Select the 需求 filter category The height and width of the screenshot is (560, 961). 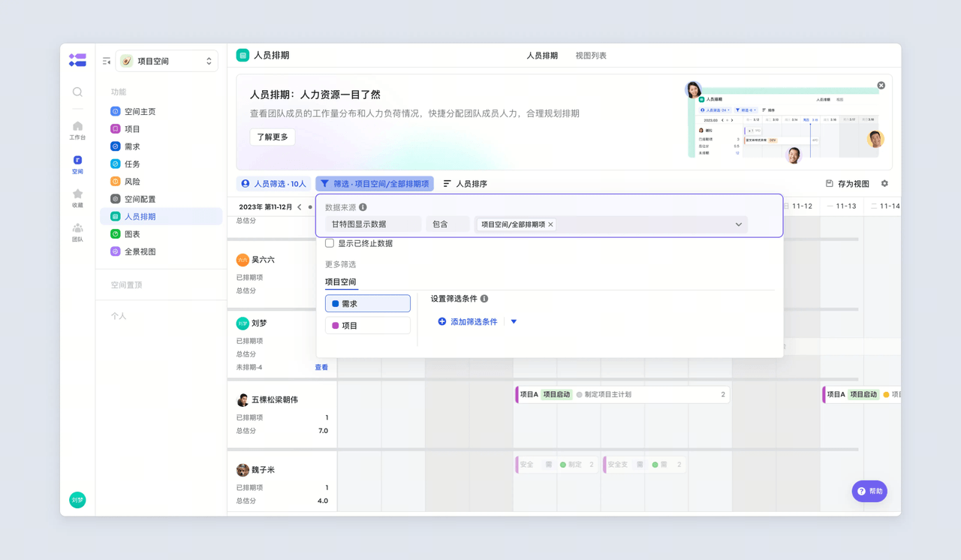tap(368, 303)
